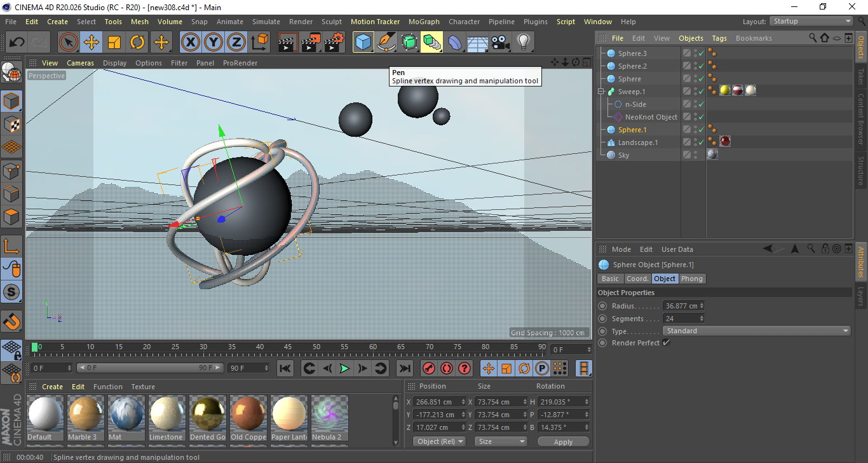This screenshot has height=463, width=868.
Task: Select Limestone material swatch
Action: pos(167,419)
